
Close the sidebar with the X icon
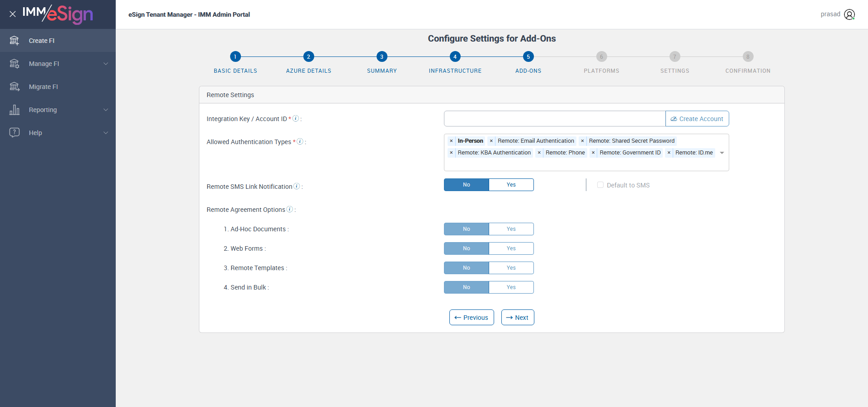coord(13,14)
